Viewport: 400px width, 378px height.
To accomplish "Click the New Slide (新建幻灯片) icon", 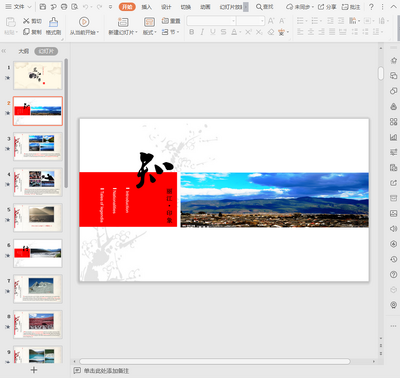I will (x=123, y=22).
